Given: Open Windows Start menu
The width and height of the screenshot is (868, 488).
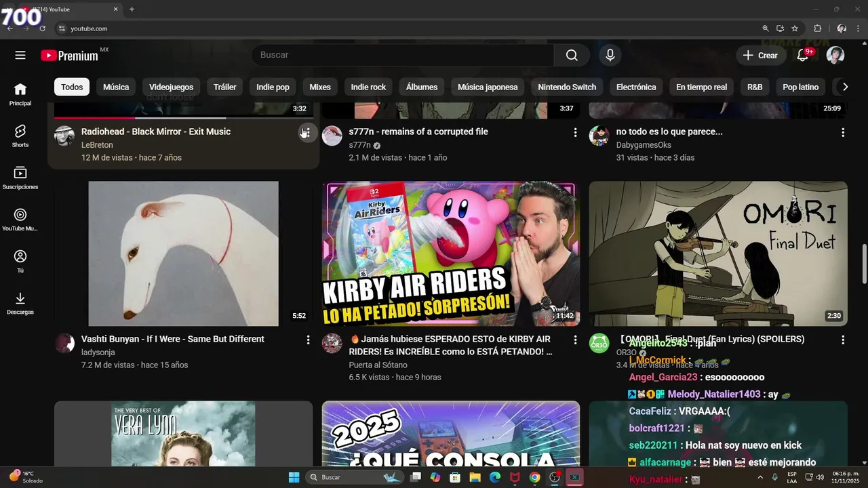Looking at the screenshot, I should point(294,477).
